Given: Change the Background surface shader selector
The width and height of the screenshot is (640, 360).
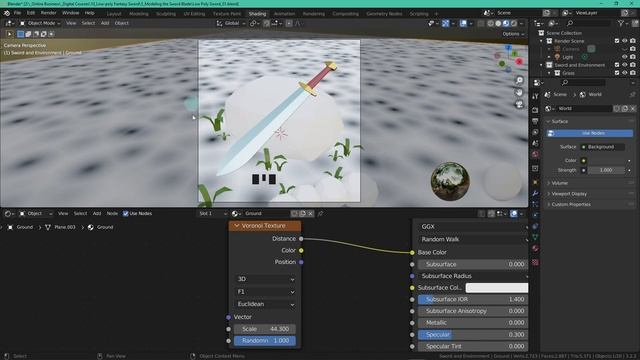Looking at the screenshot, I should pyautogui.click(x=602, y=147).
